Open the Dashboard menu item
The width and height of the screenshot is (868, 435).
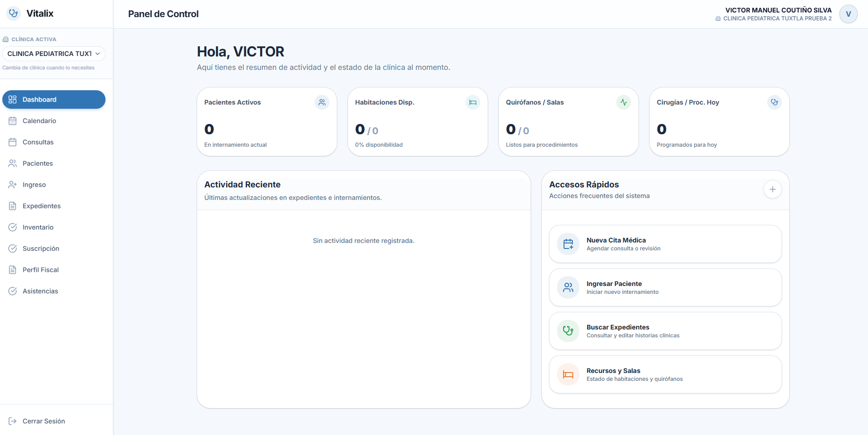(x=54, y=99)
